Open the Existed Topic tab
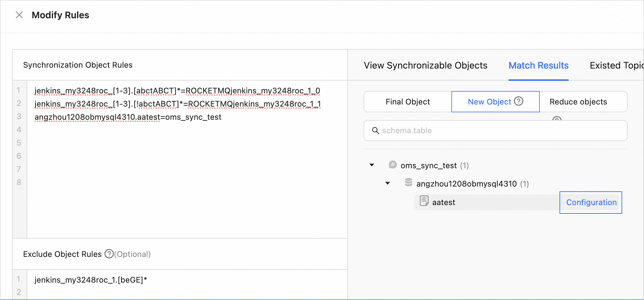644x300 pixels. 616,65
